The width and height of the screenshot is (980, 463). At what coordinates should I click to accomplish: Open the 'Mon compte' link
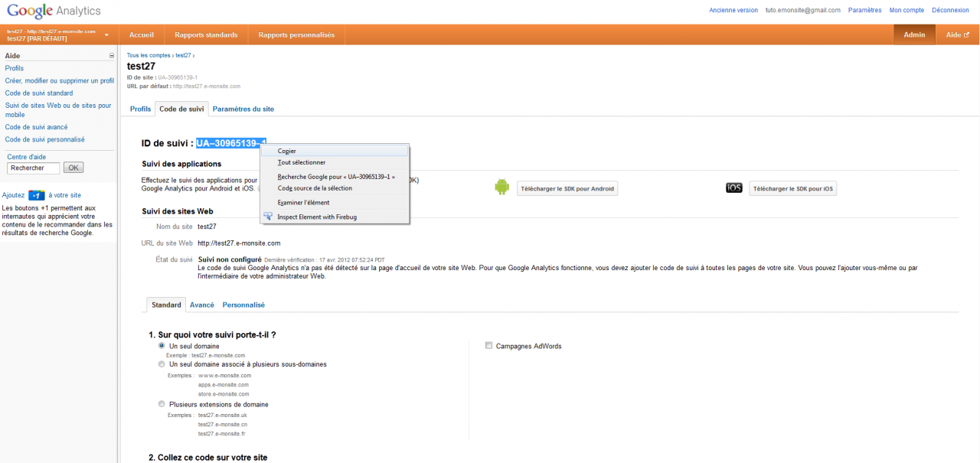point(906,10)
